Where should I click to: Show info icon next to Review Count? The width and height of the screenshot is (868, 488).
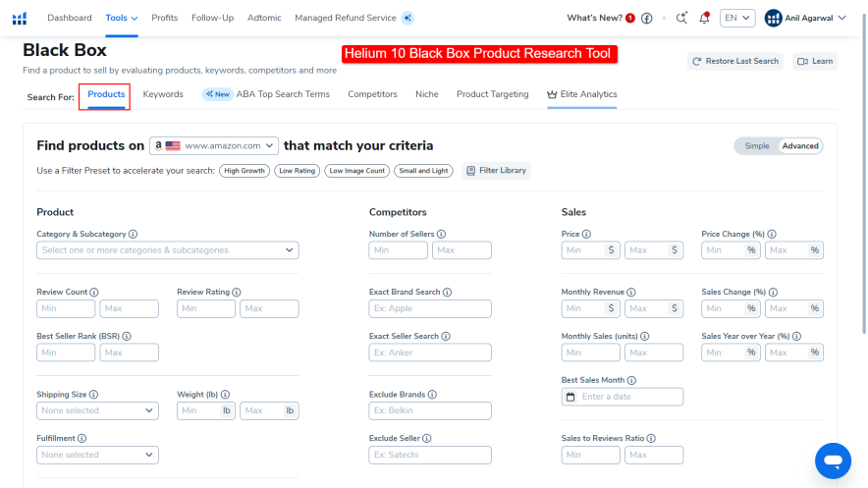tap(94, 293)
